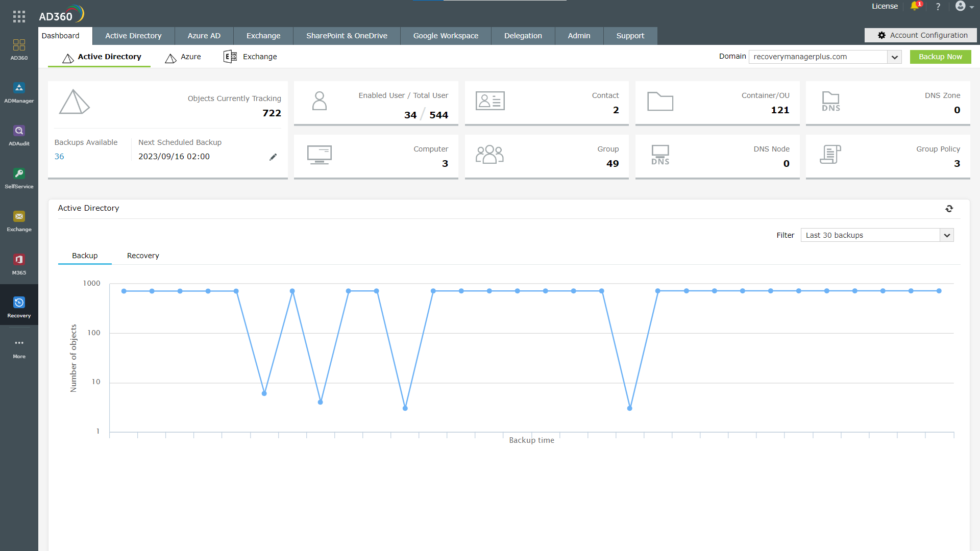Image resolution: width=980 pixels, height=551 pixels.
Task: Open the Last 30 backups filter dropdown
Action: [946, 235]
